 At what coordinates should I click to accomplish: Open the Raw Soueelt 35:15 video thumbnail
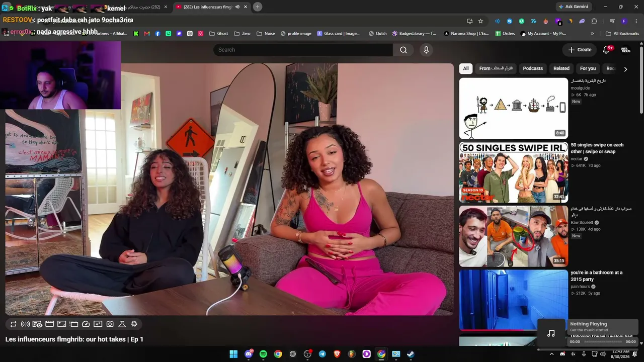514,236
